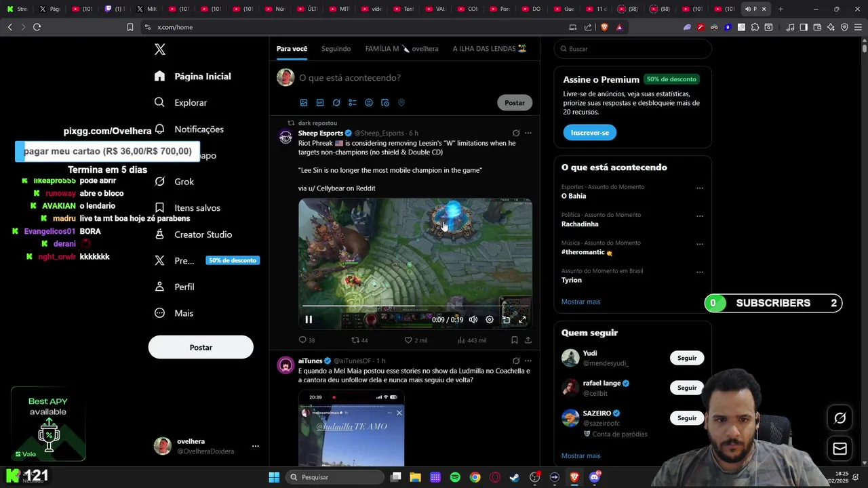868x488 pixels.
Task: Click the large Postar button in sidebar
Action: pos(201,347)
